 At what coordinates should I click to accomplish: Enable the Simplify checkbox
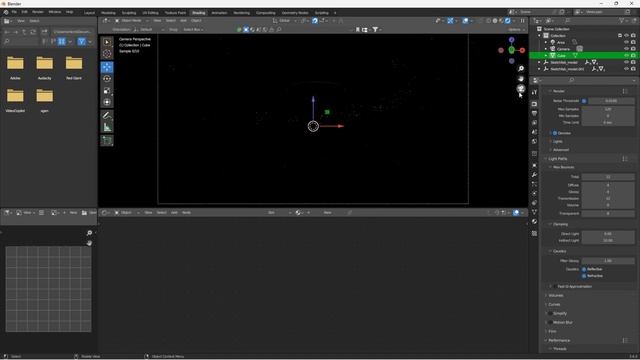pos(551,313)
